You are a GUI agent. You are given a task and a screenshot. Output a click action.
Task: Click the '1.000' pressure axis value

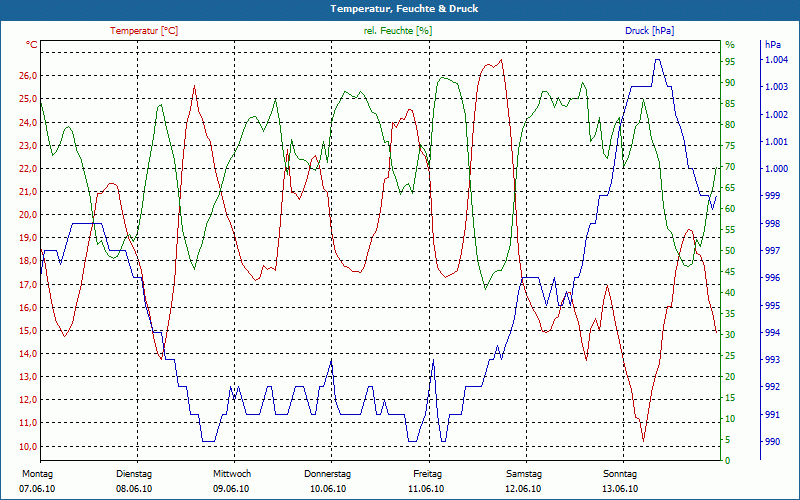click(776, 169)
